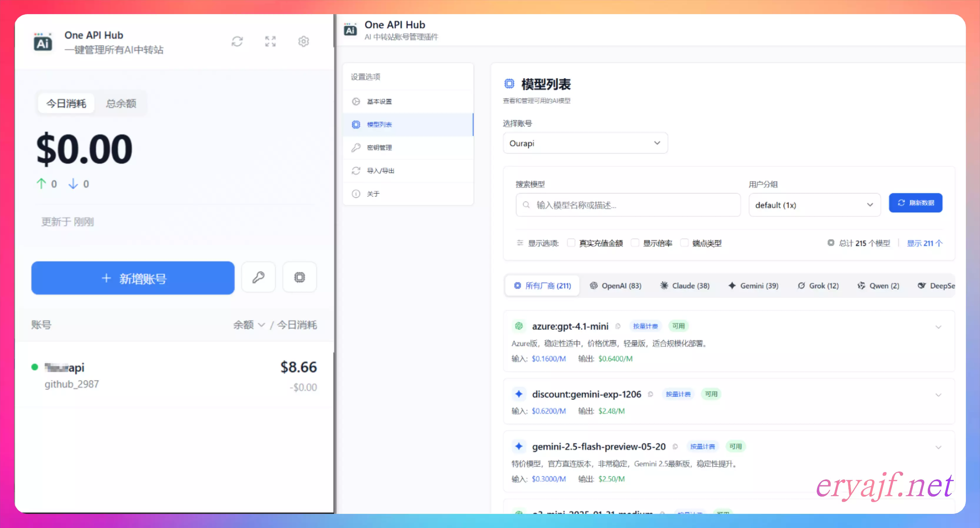980x528 pixels.
Task: Click the search magnifier icon
Action: coord(526,205)
